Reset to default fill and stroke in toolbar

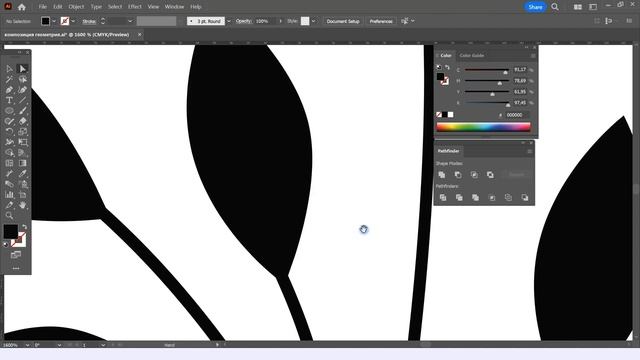tap(6, 244)
